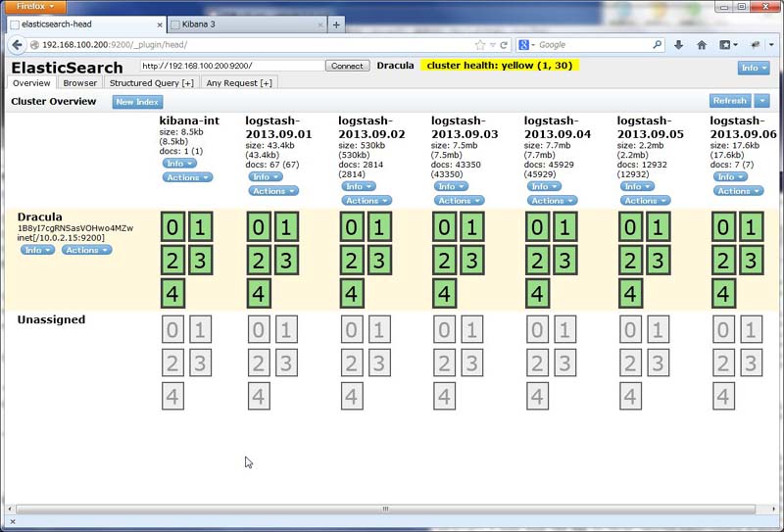
Task: Reload the page using the refresh icon
Action: pos(504,45)
